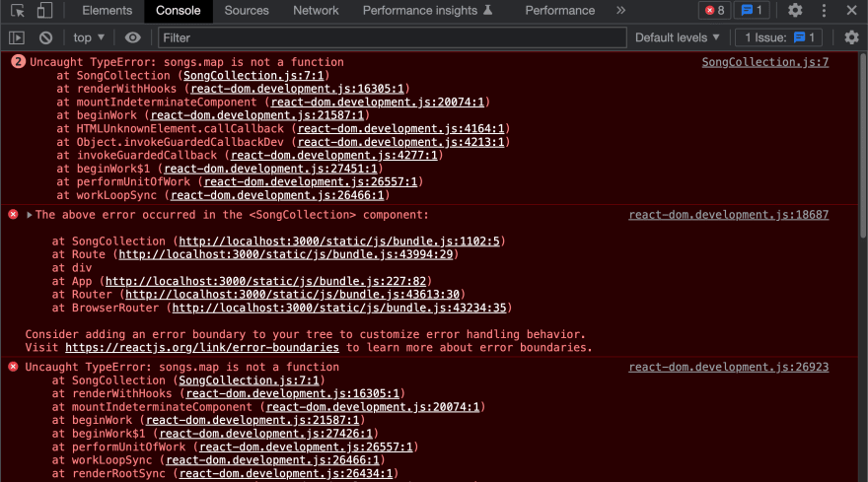Click the red 8 errors counter badge
This screenshot has width=868, height=482.
tap(715, 11)
